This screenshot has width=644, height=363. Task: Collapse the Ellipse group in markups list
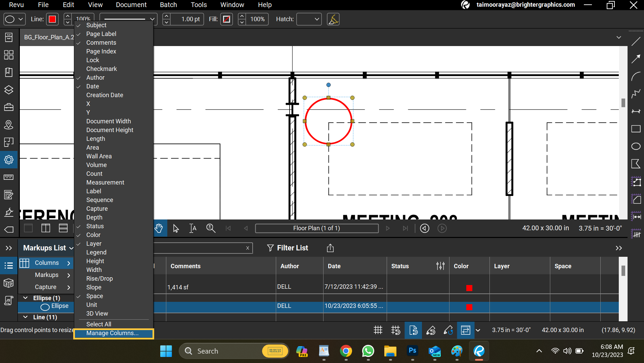pyautogui.click(x=25, y=298)
